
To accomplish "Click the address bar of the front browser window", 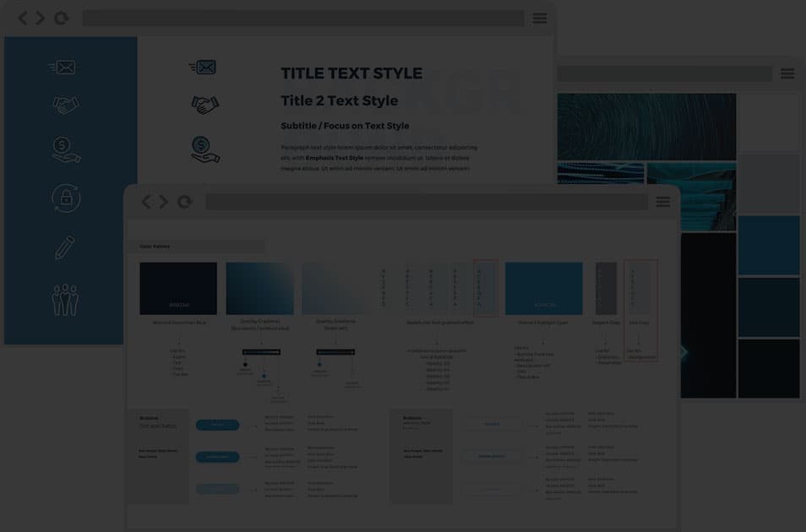I will [x=426, y=202].
